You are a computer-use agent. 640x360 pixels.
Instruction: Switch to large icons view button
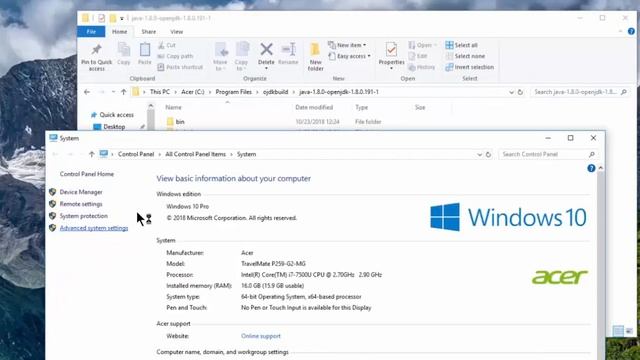tap(629, 331)
